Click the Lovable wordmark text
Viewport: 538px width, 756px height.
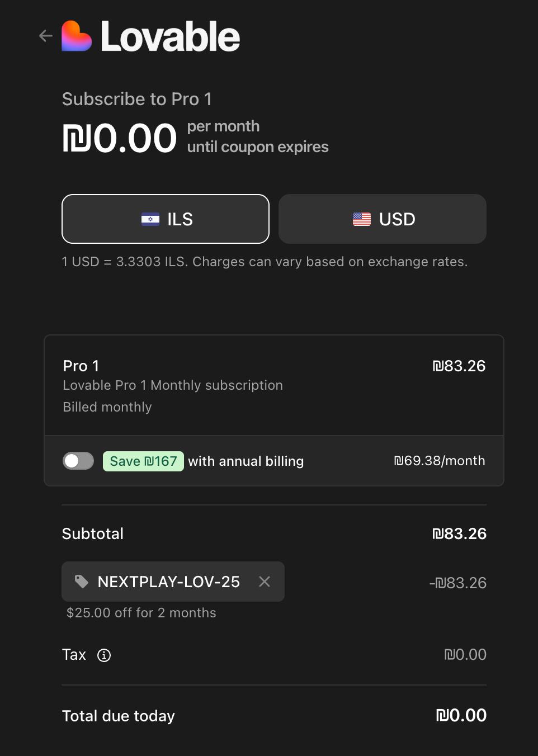170,37
